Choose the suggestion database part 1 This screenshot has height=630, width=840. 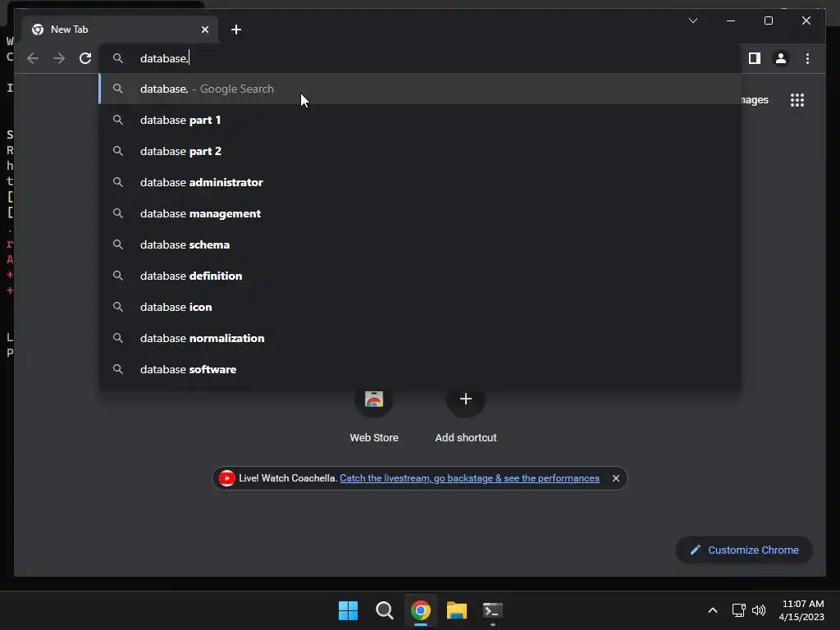coord(420,120)
